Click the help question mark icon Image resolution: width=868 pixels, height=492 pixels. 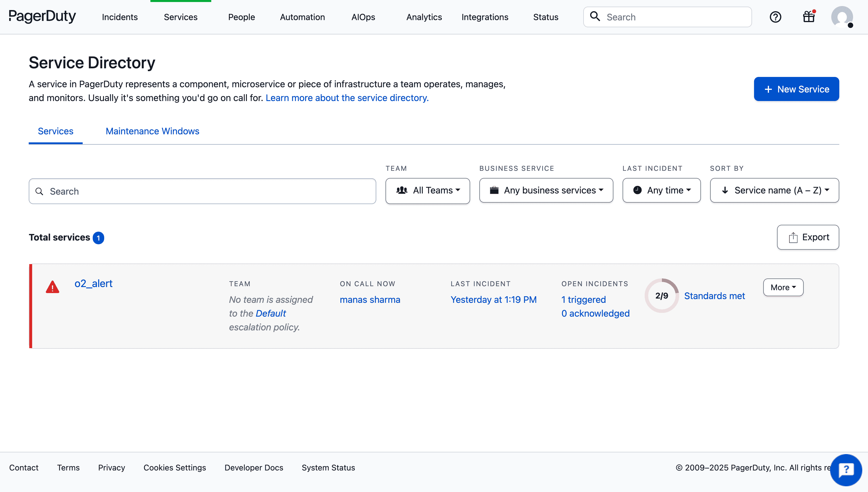point(775,17)
